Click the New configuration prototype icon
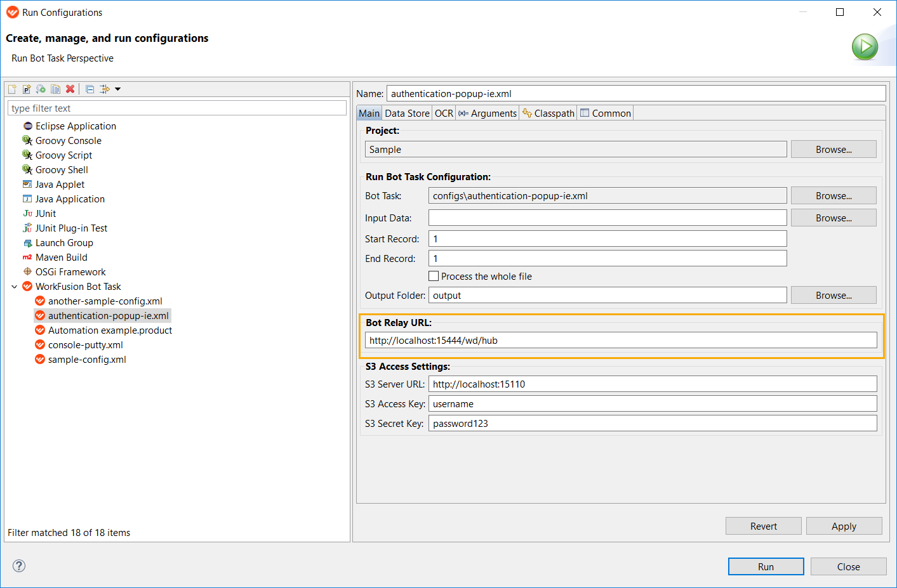This screenshot has height=588, width=897. [x=27, y=89]
